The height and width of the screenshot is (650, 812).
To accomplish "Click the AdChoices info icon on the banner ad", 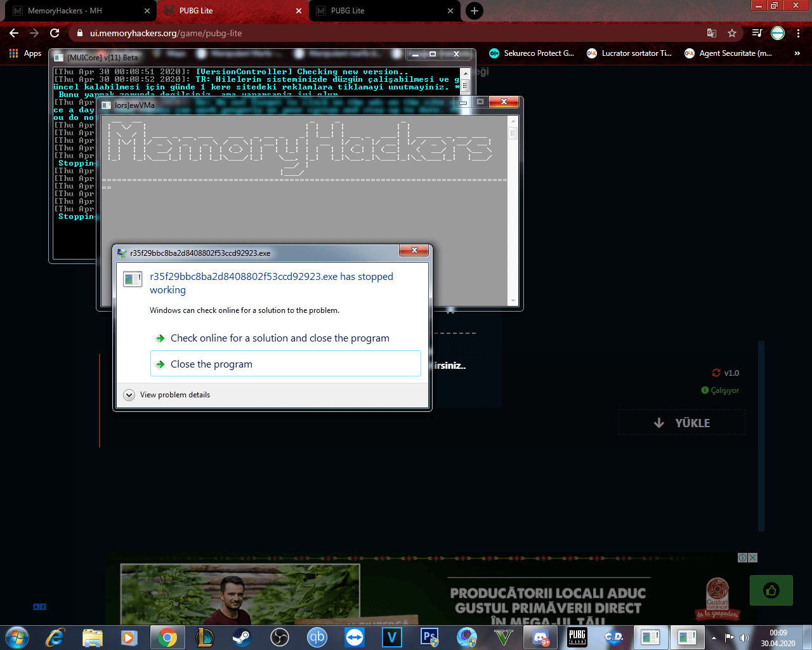I will point(742,557).
